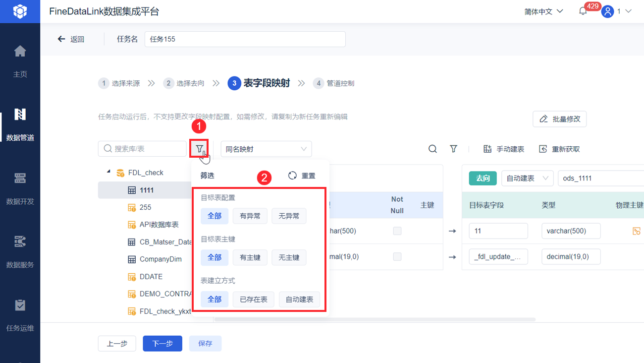This screenshot has width=644, height=363.
Task: Open the user account dropdown arrow
Action: tap(628, 11)
